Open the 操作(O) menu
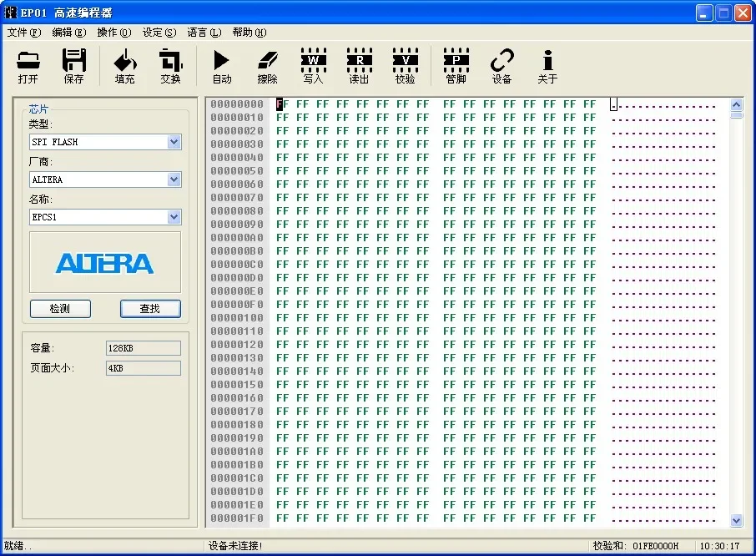This screenshot has height=556, width=756. (x=113, y=33)
